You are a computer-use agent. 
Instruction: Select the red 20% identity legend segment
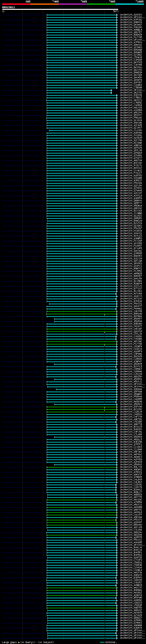pos(16,4)
